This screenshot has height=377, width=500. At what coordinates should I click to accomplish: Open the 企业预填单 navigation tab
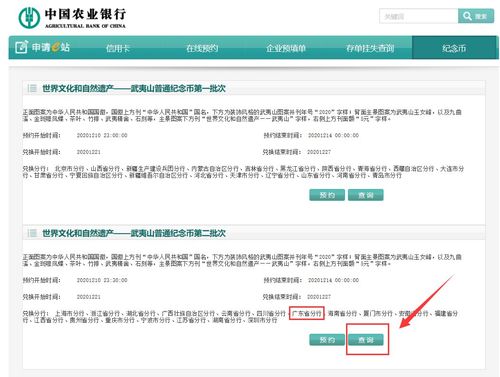tap(286, 48)
